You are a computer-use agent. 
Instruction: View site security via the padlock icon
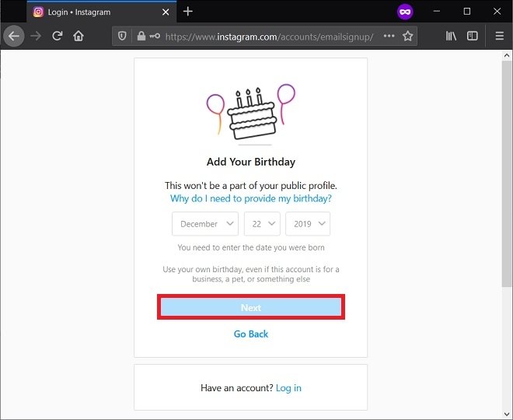(x=141, y=36)
